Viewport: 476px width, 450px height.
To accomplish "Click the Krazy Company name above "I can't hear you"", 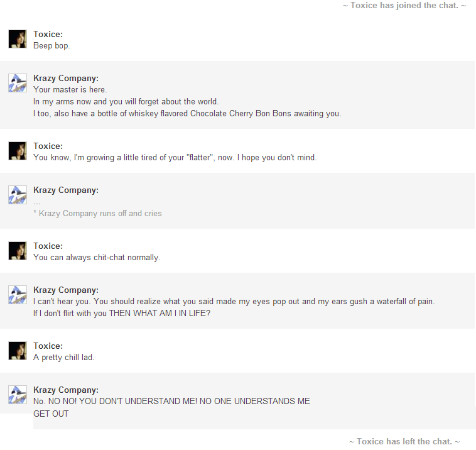I will [x=65, y=290].
